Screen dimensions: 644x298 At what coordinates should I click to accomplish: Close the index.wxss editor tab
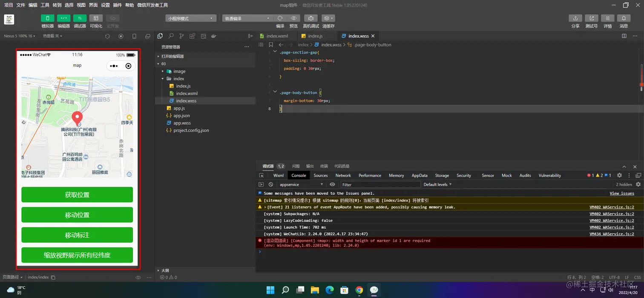pos(373,36)
